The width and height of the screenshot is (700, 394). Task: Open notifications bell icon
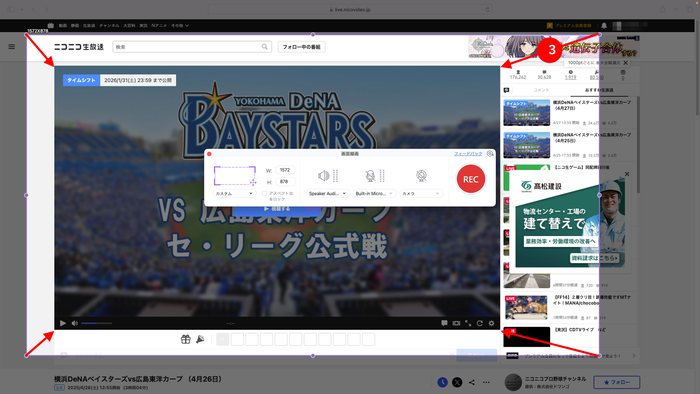tap(604, 25)
